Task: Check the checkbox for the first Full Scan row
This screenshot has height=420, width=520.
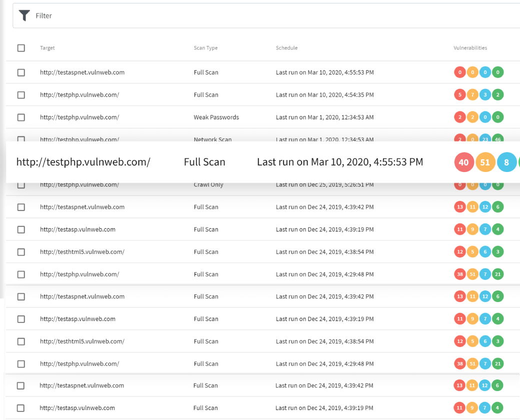Action: 21,72
